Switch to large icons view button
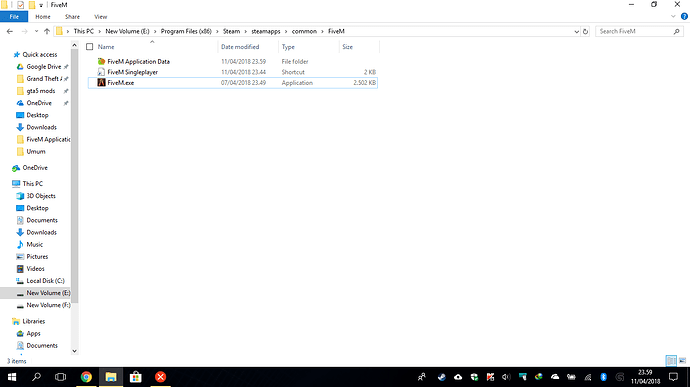The height and width of the screenshot is (387, 690). (683, 361)
